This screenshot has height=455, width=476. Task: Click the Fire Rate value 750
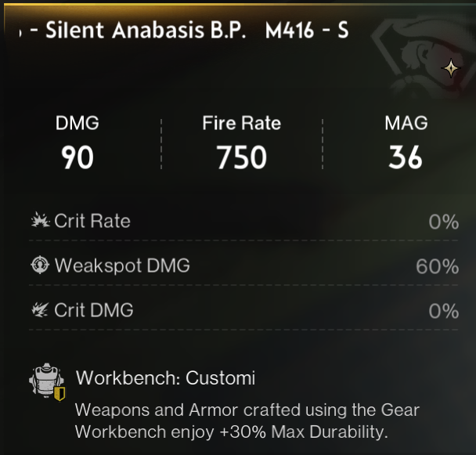[x=241, y=158]
